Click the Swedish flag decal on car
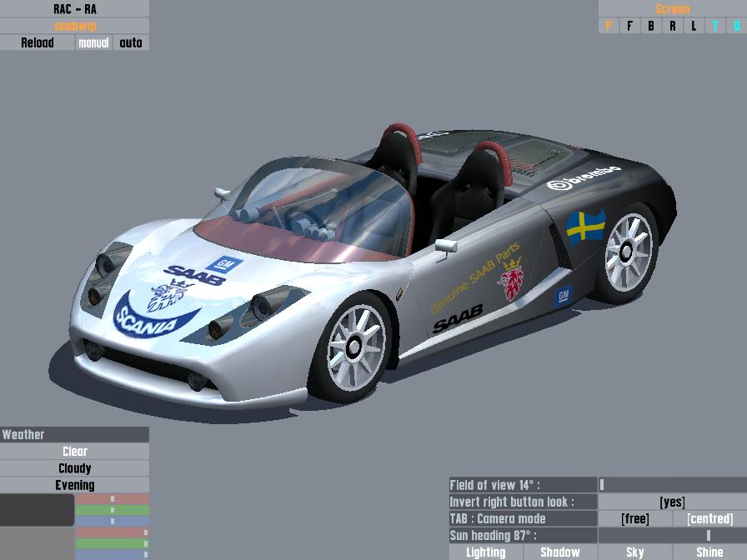Viewport: 747px width, 560px height. (x=585, y=227)
